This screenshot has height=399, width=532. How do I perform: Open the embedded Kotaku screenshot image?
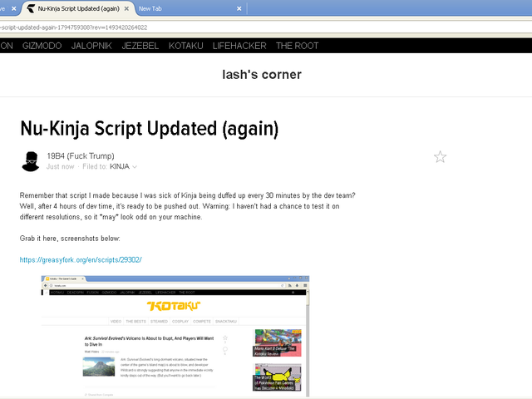tap(175, 336)
